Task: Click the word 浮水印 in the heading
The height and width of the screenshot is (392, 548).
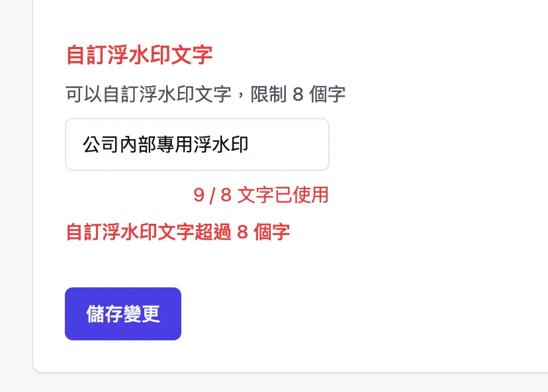Action: (140, 56)
